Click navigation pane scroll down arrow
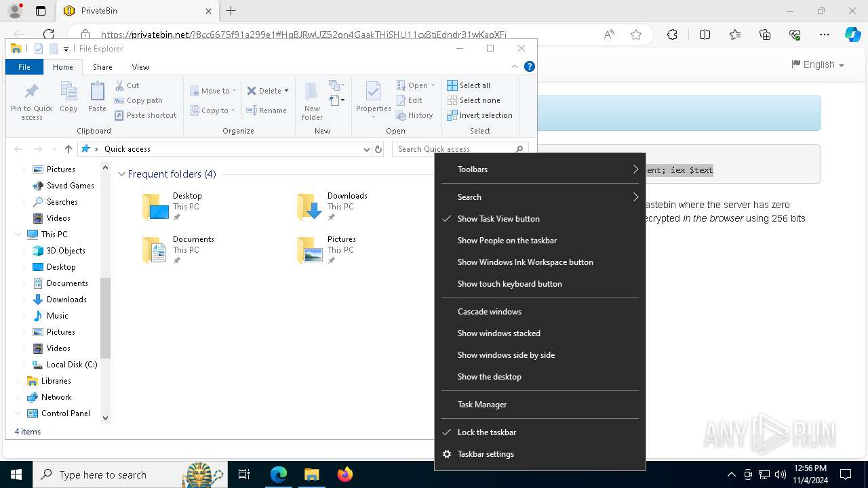868x488 pixels. point(105,418)
